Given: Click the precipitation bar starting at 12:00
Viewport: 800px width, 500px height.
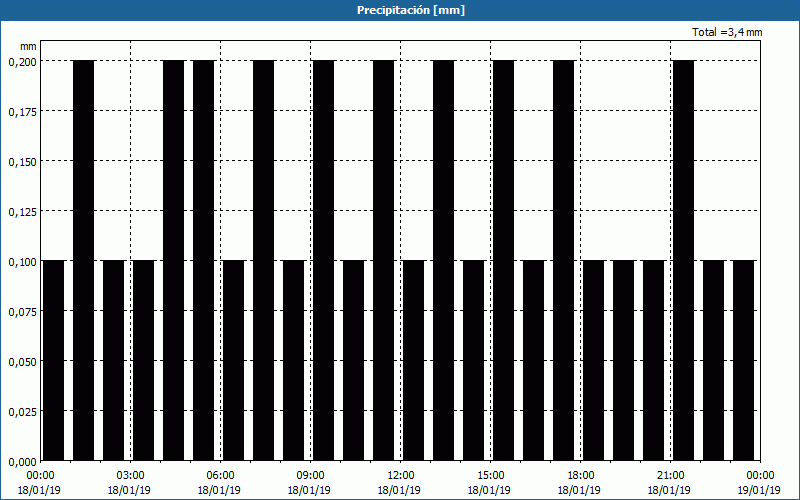Looking at the screenshot, I should click(x=414, y=360).
